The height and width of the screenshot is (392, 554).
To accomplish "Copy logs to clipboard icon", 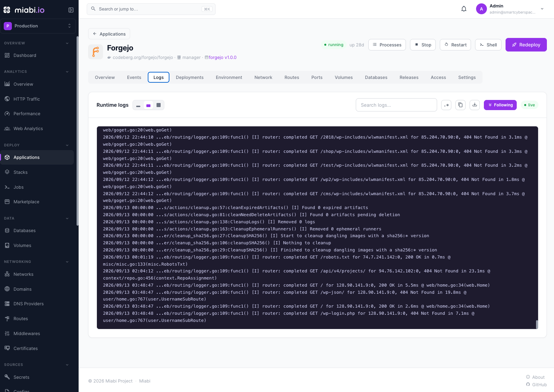I will point(460,105).
